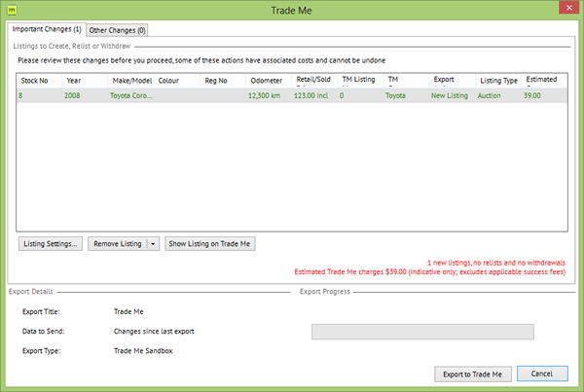This screenshot has width=584, height=392.
Task: Select the Toyota Coro... make/model cell
Action: (130, 95)
